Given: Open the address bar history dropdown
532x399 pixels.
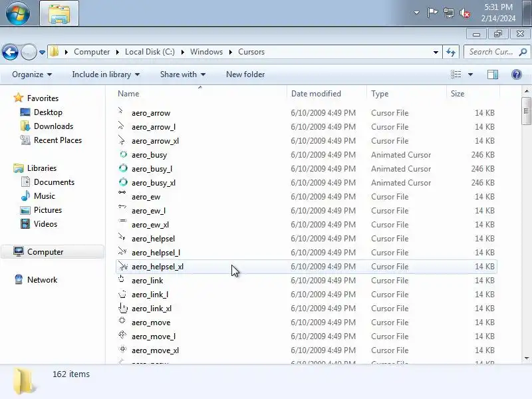Looking at the screenshot, I should point(436,53).
